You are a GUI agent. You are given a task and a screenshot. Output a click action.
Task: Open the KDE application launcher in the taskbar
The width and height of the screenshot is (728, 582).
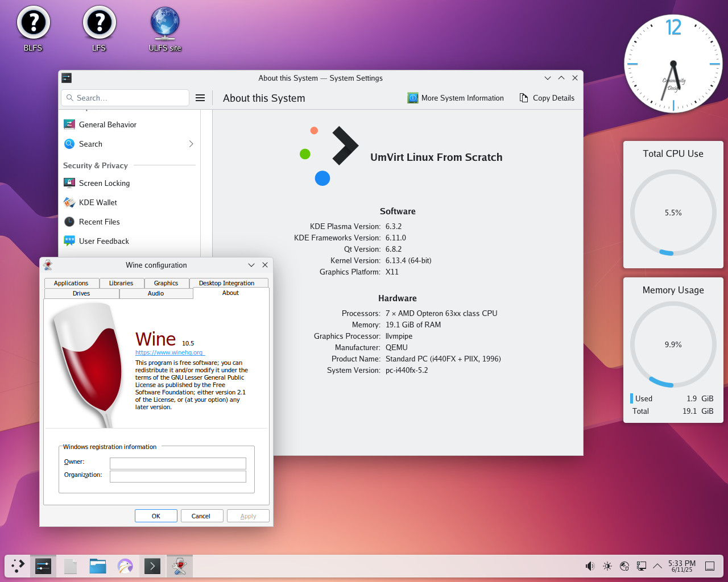[18, 566]
